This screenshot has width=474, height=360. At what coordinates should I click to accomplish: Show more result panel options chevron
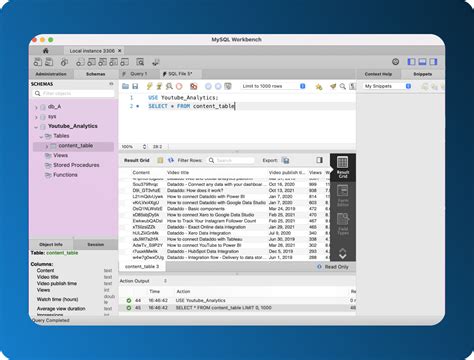click(343, 254)
